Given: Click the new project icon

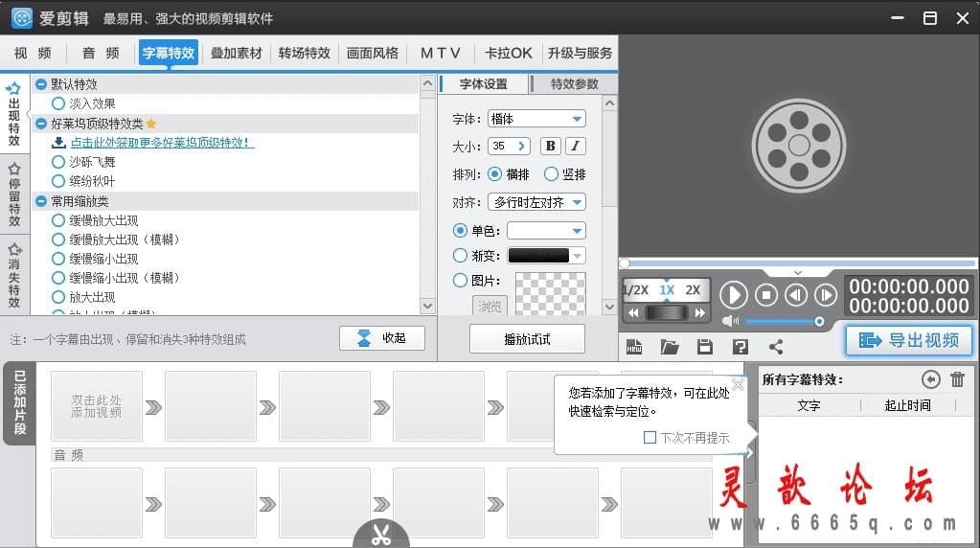Looking at the screenshot, I should click(x=634, y=347).
